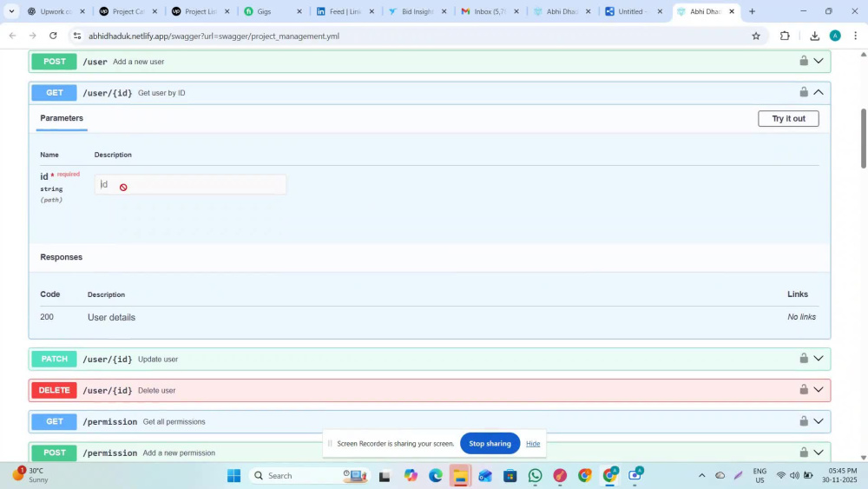Open the ENG US language indicator
Screen dimensions: 868x489
[759, 475]
